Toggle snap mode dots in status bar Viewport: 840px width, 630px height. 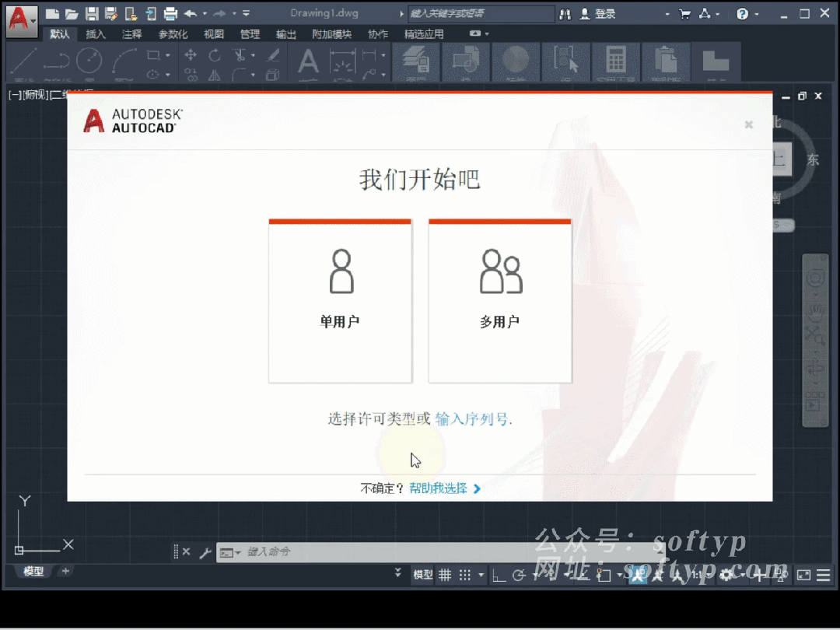click(465, 576)
